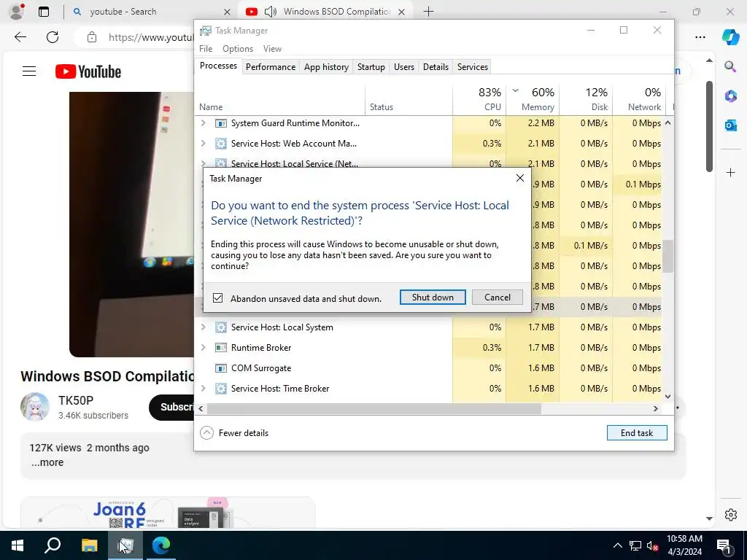The image size is (747, 560).
Task: Go to the YouTube home logo
Action: tap(88, 71)
